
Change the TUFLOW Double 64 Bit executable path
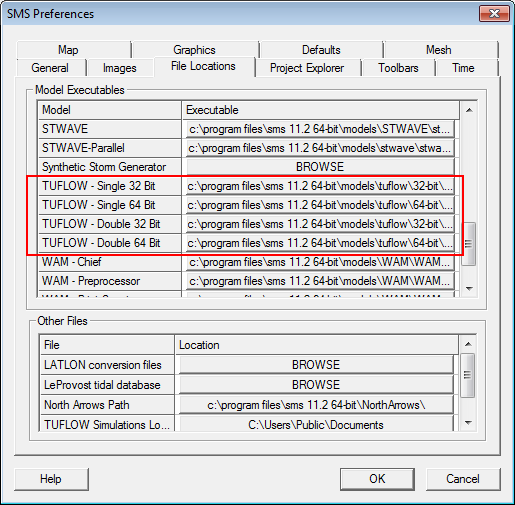[320, 243]
